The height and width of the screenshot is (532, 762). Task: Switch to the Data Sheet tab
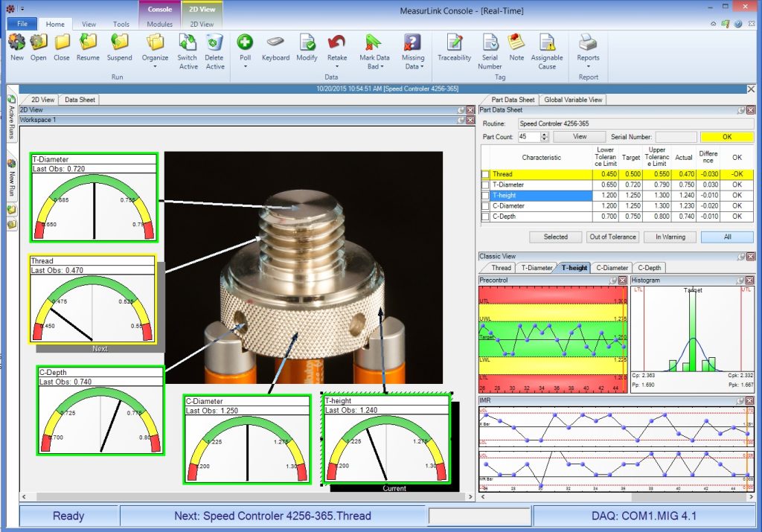point(79,100)
